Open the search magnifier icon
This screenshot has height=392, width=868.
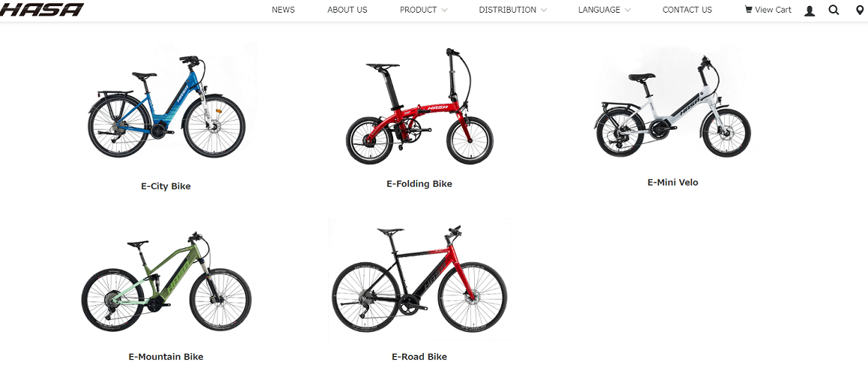pyautogui.click(x=834, y=10)
